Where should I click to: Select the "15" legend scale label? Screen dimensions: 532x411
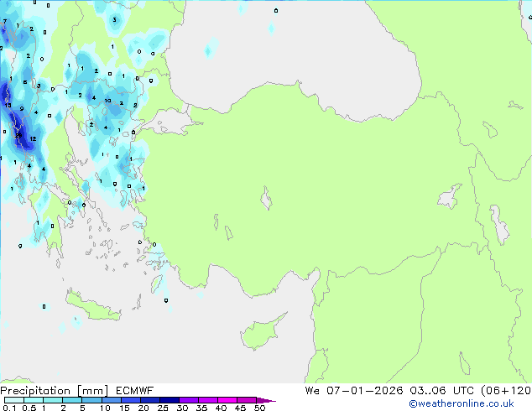pos(124,408)
